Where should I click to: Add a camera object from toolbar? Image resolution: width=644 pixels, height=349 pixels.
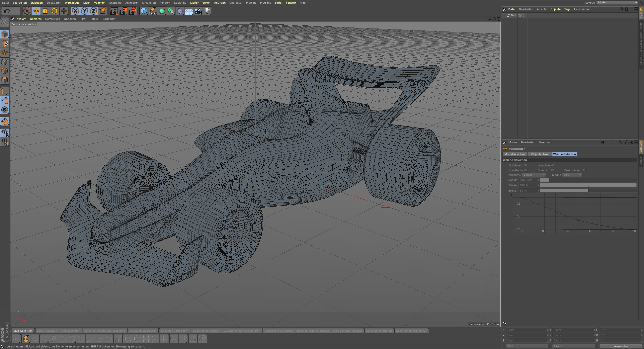click(198, 11)
